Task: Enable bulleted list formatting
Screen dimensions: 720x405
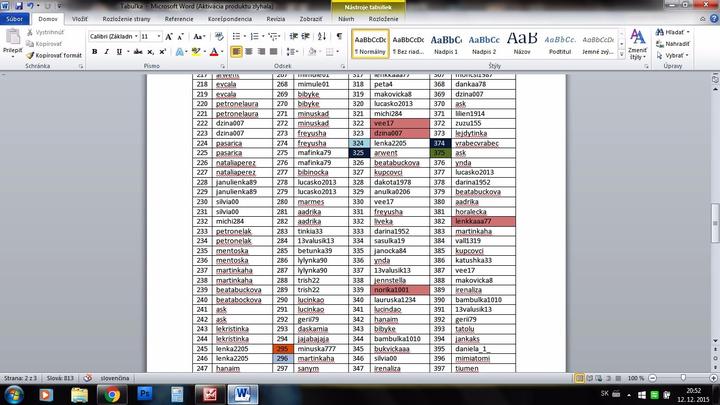Action: point(236,35)
